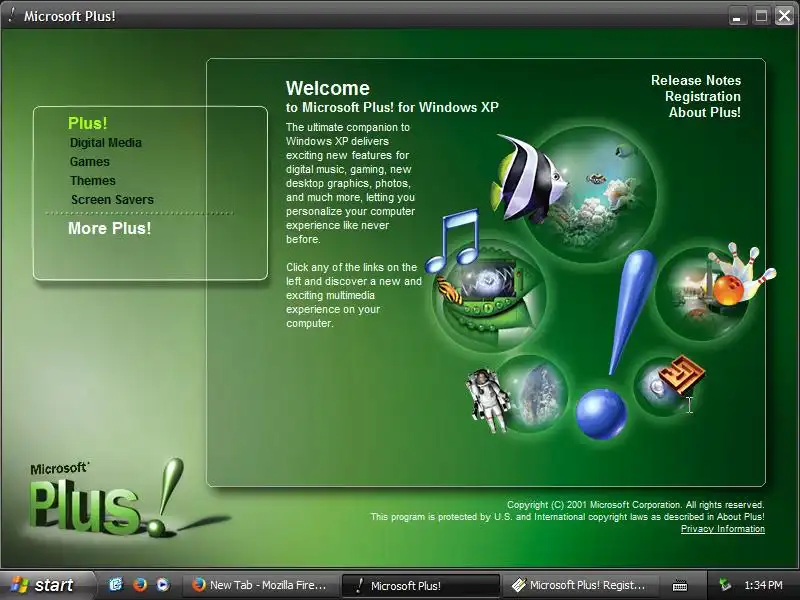Open the About Plus! link

click(x=705, y=112)
